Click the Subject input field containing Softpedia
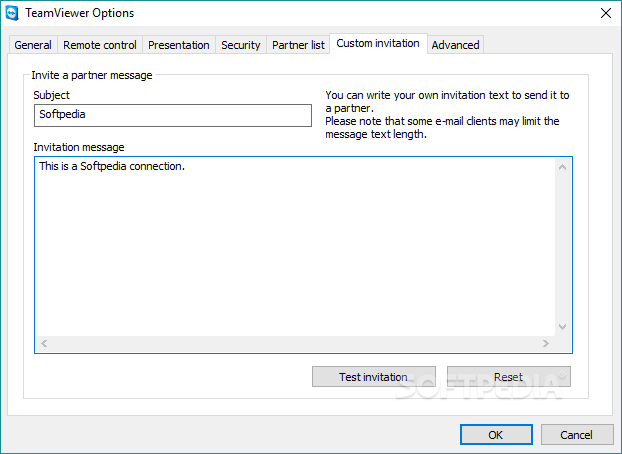 pos(173,115)
